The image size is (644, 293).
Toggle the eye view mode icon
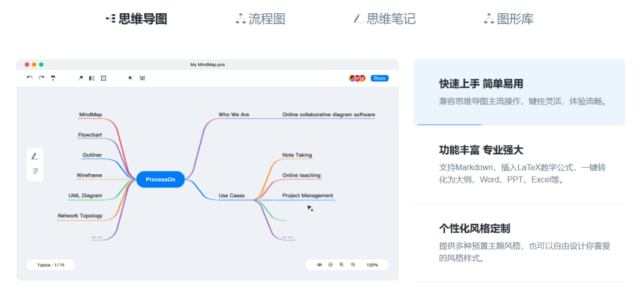coord(319,264)
